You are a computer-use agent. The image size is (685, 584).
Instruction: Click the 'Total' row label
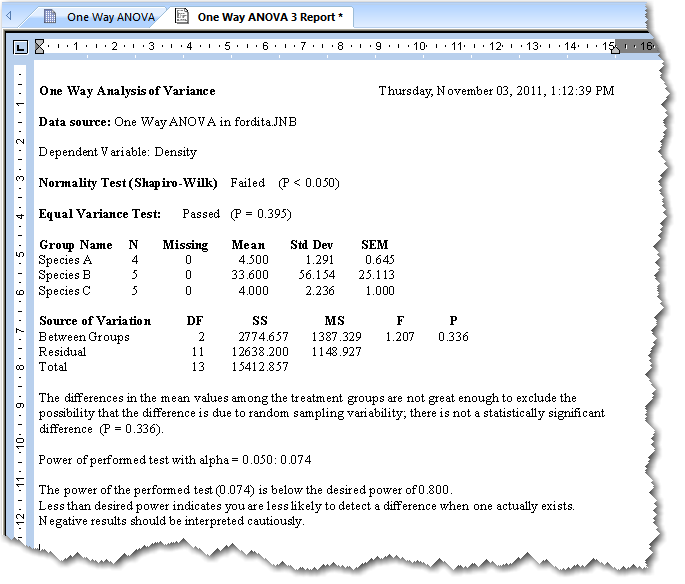point(53,367)
